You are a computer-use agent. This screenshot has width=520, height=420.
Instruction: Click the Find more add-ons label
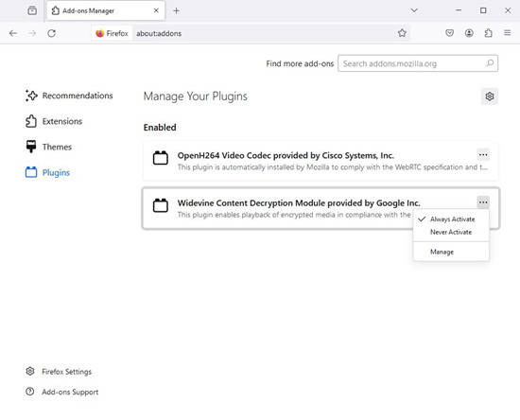300,63
